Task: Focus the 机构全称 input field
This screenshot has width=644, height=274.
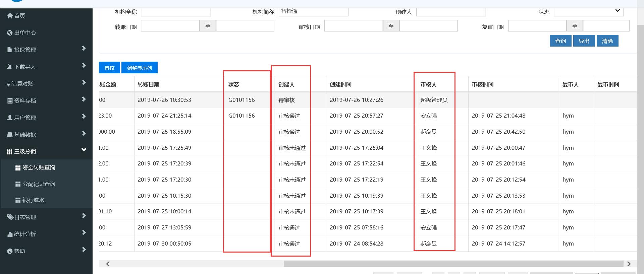Action: [x=176, y=12]
